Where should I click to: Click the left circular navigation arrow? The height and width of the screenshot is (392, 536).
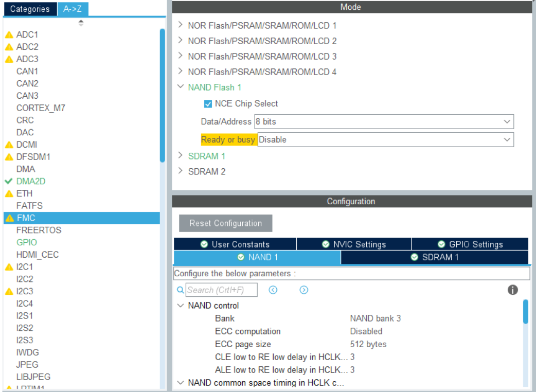click(x=273, y=290)
